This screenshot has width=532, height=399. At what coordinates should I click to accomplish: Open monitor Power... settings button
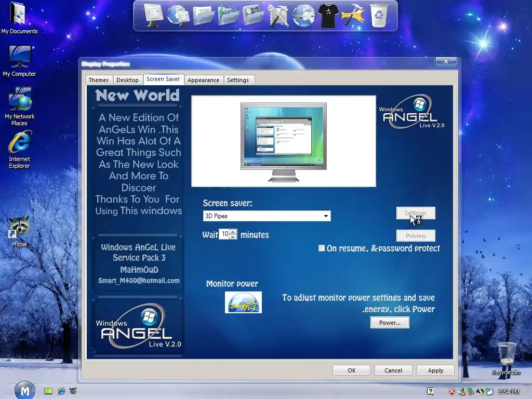(390, 323)
